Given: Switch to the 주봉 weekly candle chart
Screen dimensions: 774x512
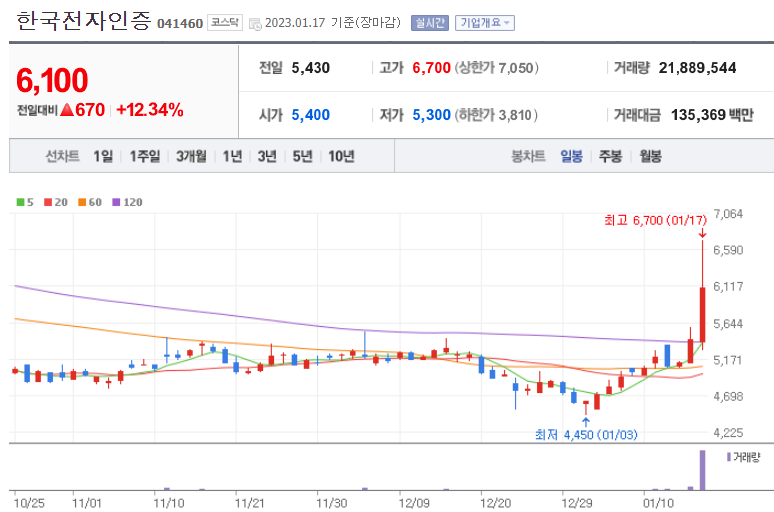Looking at the screenshot, I should [610, 157].
